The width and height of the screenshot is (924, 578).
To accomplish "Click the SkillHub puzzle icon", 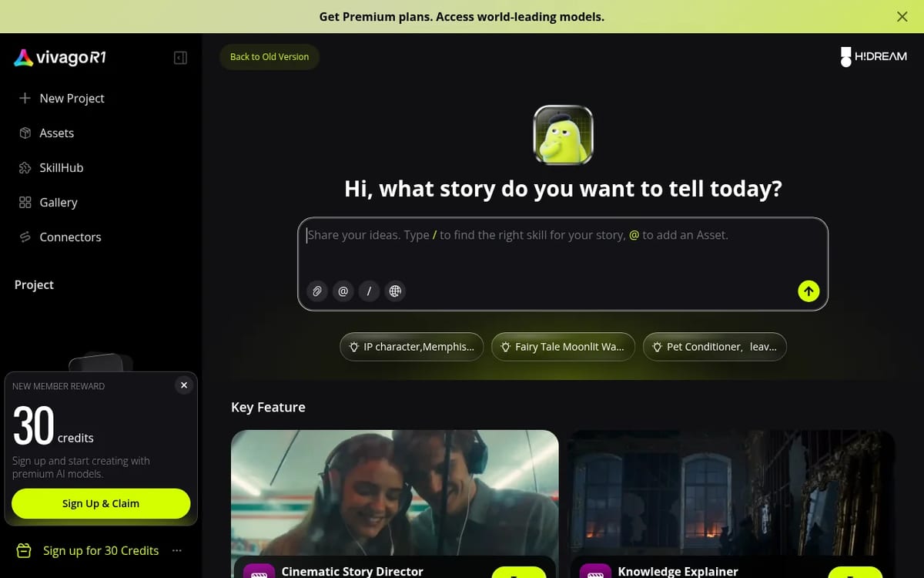I will [25, 167].
